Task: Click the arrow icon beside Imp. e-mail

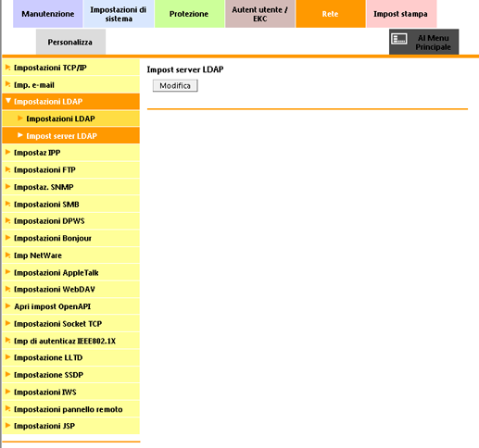Action: [8, 84]
